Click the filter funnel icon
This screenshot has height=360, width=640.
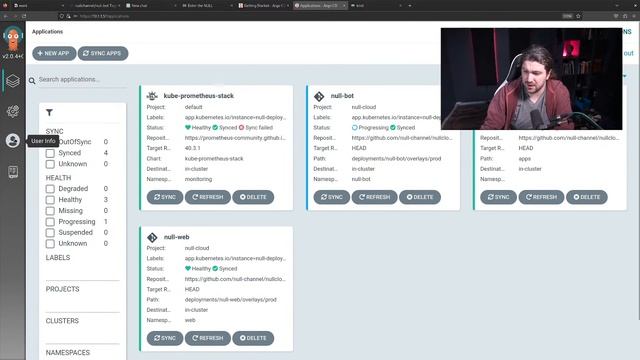coord(49,113)
